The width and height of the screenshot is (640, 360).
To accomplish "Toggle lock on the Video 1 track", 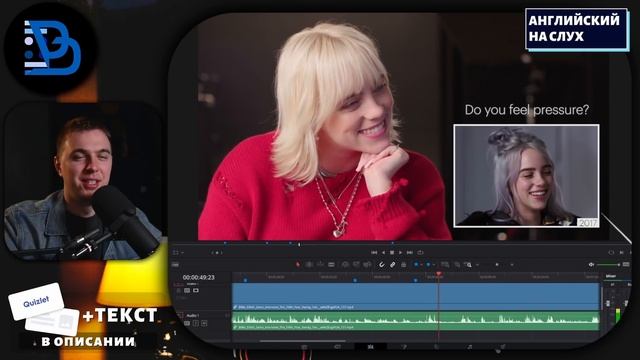I will point(179,290).
